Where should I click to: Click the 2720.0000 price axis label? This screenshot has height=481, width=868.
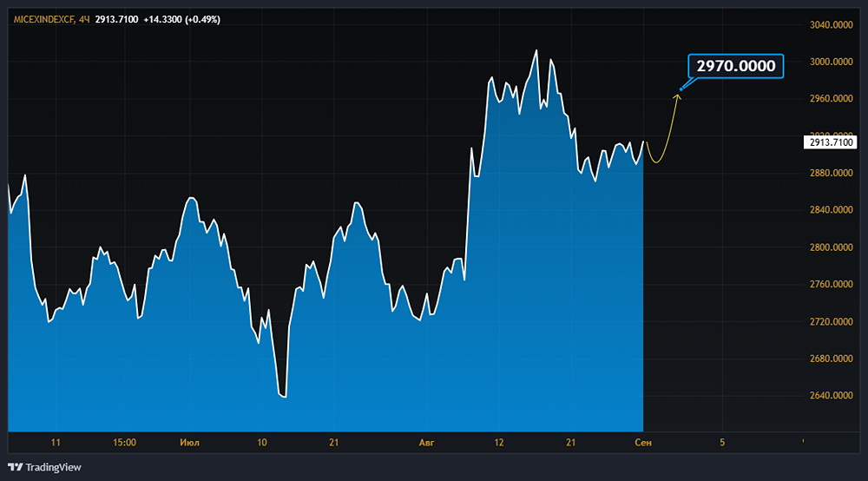click(831, 321)
